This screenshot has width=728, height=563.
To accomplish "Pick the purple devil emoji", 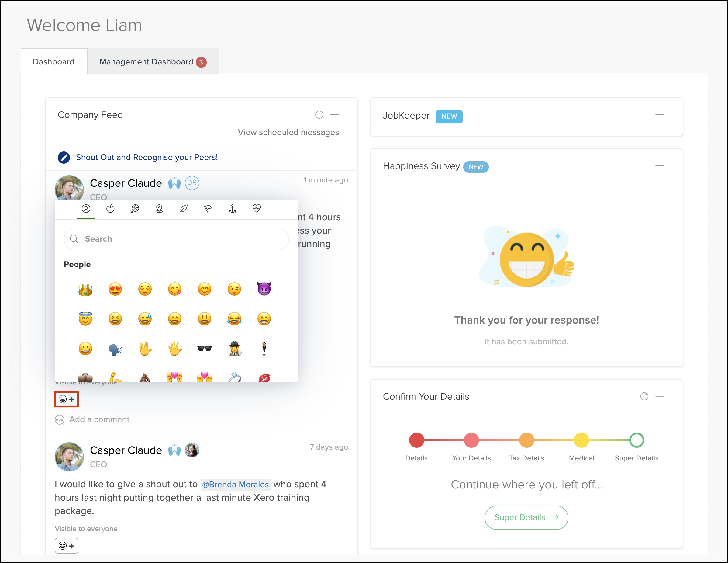I will [x=264, y=289].
